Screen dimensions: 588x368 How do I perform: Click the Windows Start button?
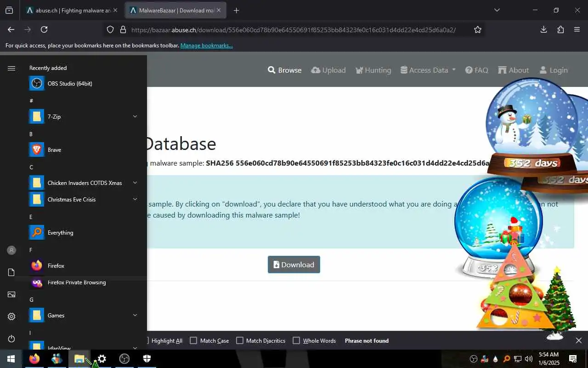[x=11, y=359]
